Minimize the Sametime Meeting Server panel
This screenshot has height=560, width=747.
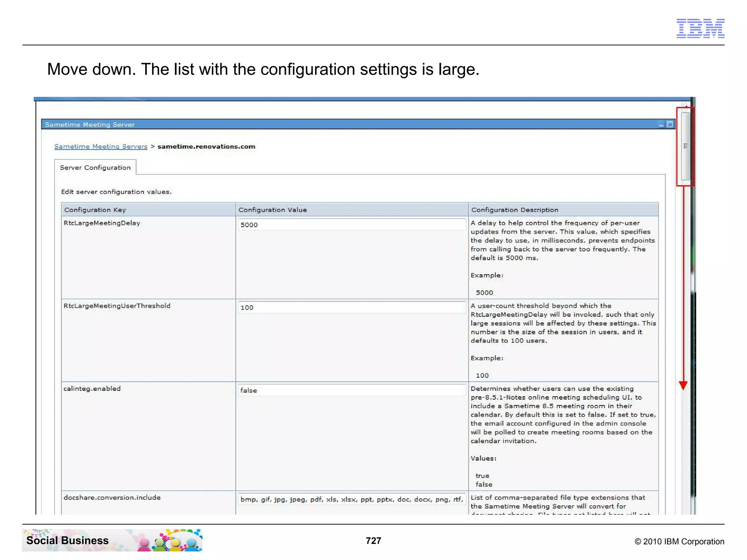point(661,125)
